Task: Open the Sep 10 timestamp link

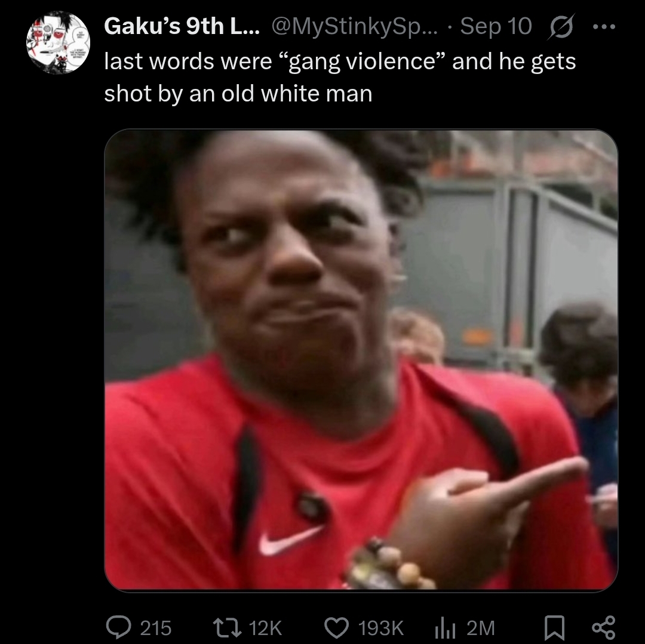Action: point(496,27)
